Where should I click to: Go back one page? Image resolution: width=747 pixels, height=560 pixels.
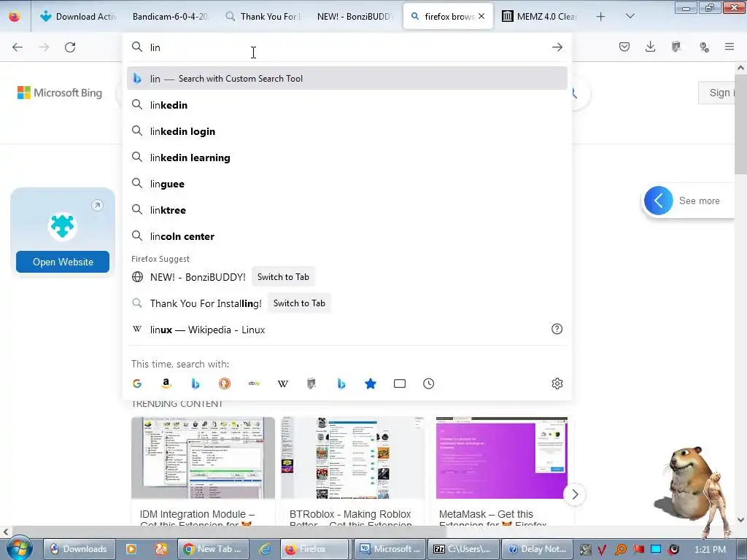click(x=18, y=47)
